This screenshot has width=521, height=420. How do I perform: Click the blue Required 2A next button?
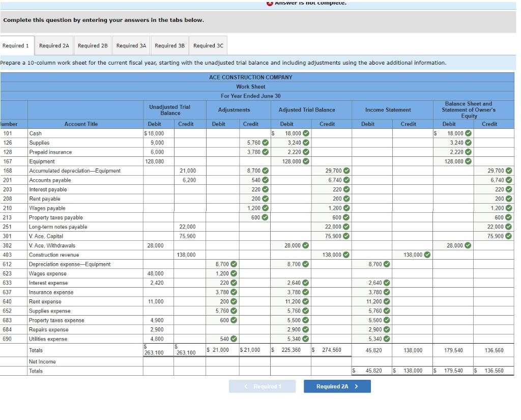point(337,386)
